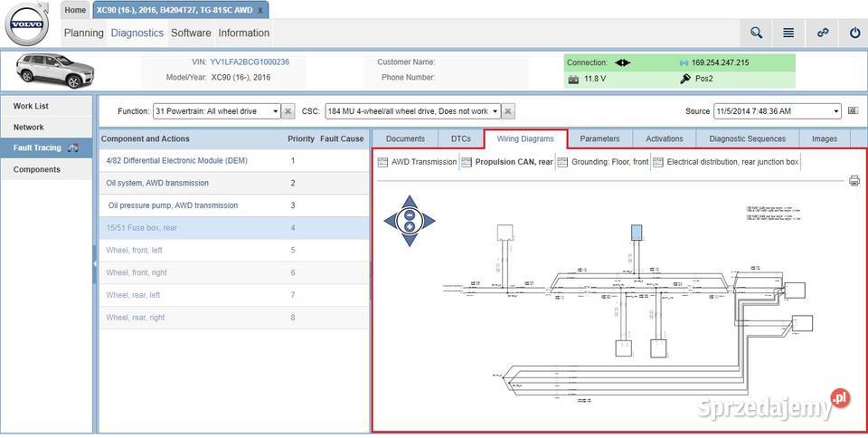
Task: Open the Diagnostic Sequences tab
Action: (x=748, y=138)
